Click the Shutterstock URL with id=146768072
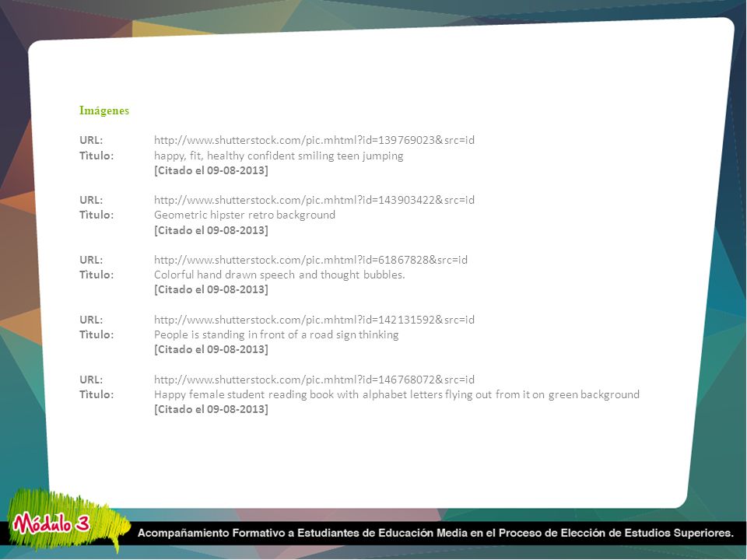The width and height of the screenshot is (747, 560). 314,380
